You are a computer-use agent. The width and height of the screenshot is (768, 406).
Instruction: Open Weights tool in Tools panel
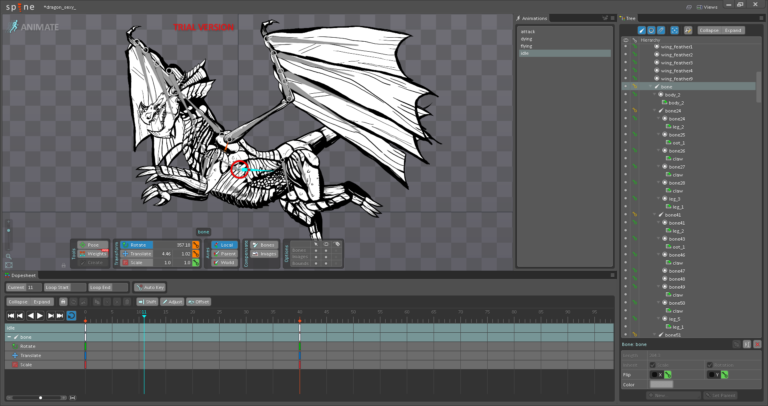pyautogui.click(x=93, y=254)
